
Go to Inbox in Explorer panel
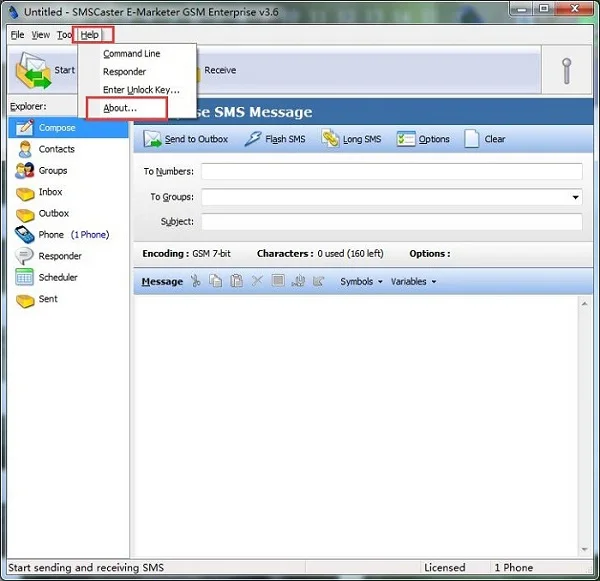(x=50, y=192)
